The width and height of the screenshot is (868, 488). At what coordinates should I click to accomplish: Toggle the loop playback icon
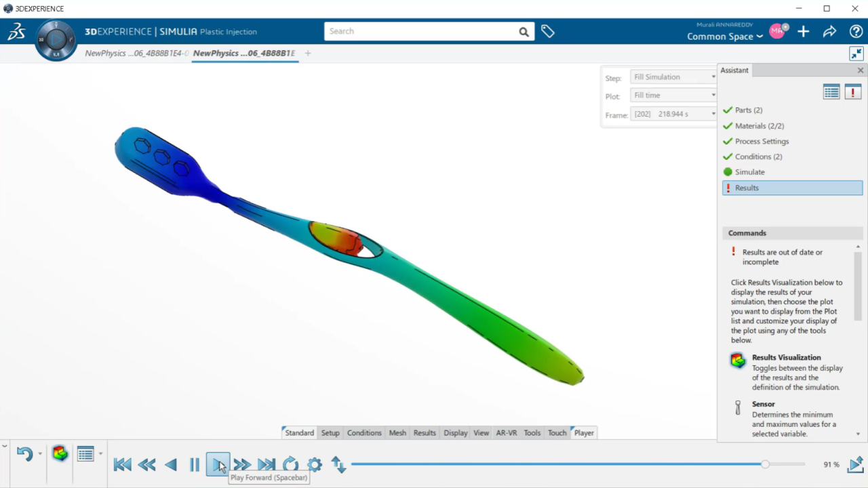[x=291, y=464]
